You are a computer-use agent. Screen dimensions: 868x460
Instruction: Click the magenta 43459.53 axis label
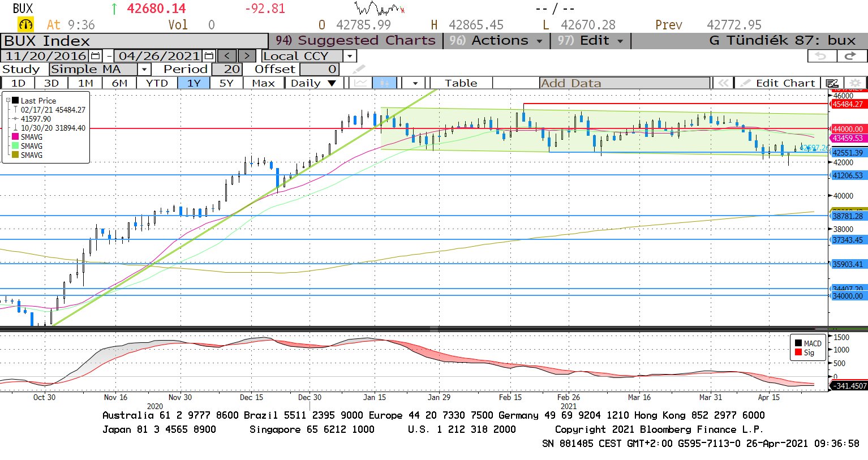point(848,138)
